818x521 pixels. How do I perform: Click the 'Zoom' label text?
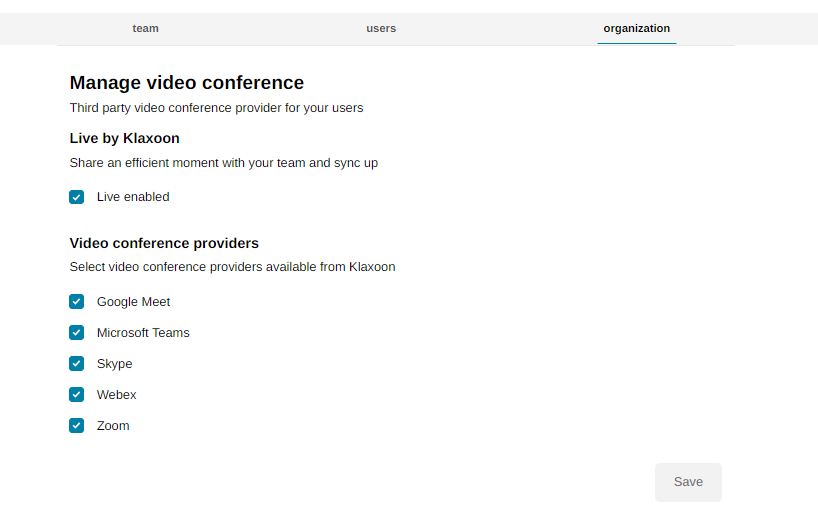pos(113,426)
